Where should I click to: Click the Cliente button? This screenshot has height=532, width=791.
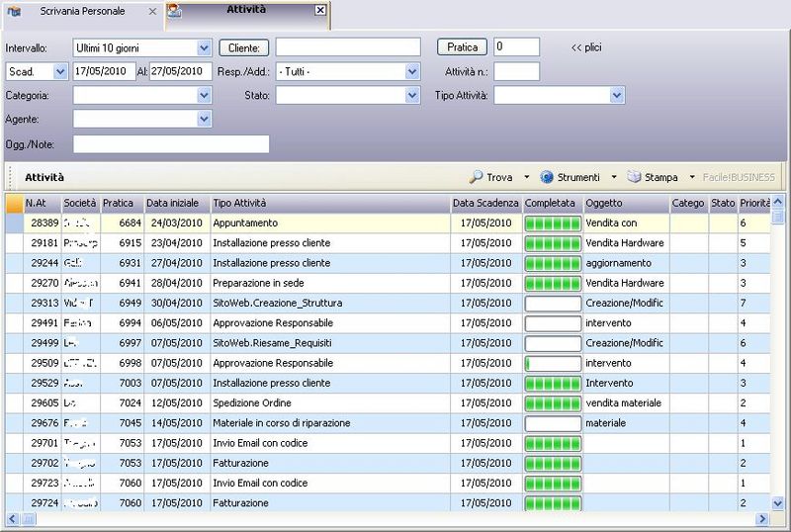244,47
